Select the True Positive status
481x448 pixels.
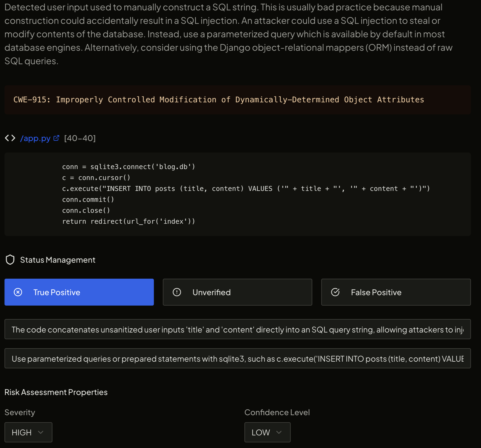pos(79,292)
